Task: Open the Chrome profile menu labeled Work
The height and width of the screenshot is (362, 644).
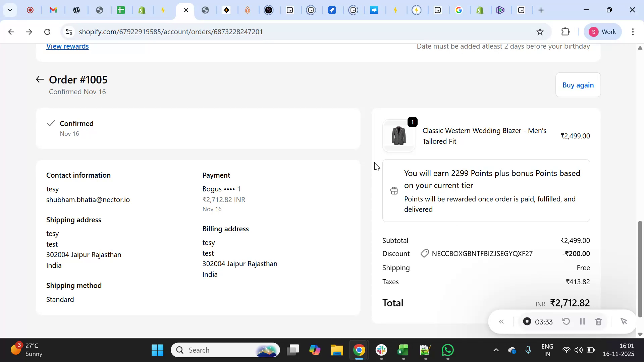Action: pyautogui.click(x=603, y=32)
